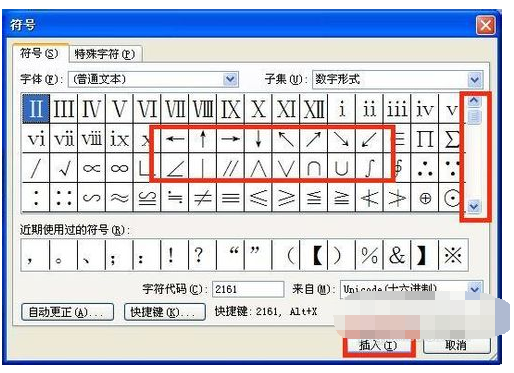Expand the 子集 subset dropdown
This screenshot has height=373, width=514.
[475, 80]
